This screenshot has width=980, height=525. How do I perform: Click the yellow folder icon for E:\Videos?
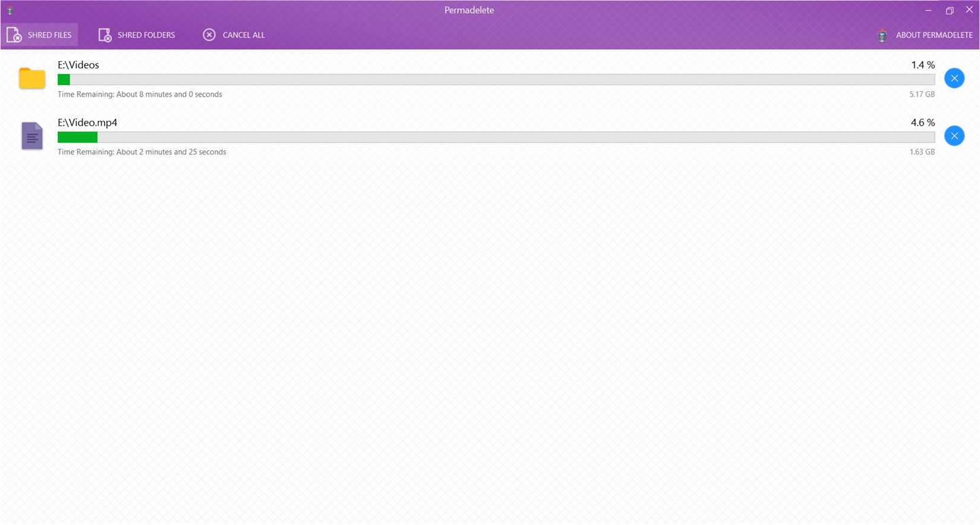32,78
